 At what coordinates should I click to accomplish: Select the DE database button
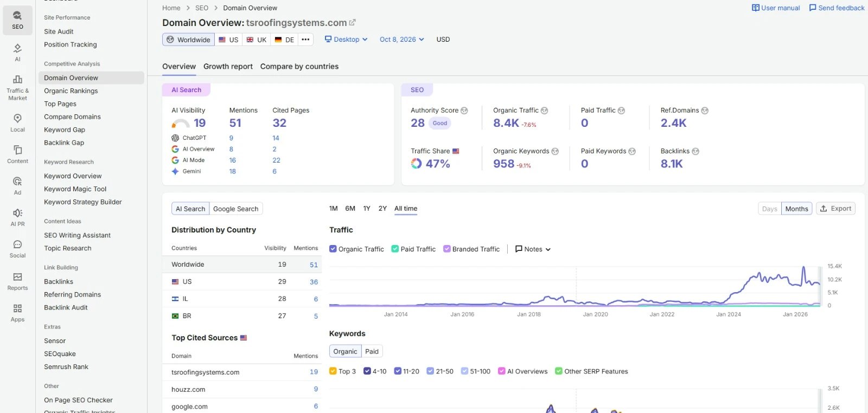click(x=284, y=40)
